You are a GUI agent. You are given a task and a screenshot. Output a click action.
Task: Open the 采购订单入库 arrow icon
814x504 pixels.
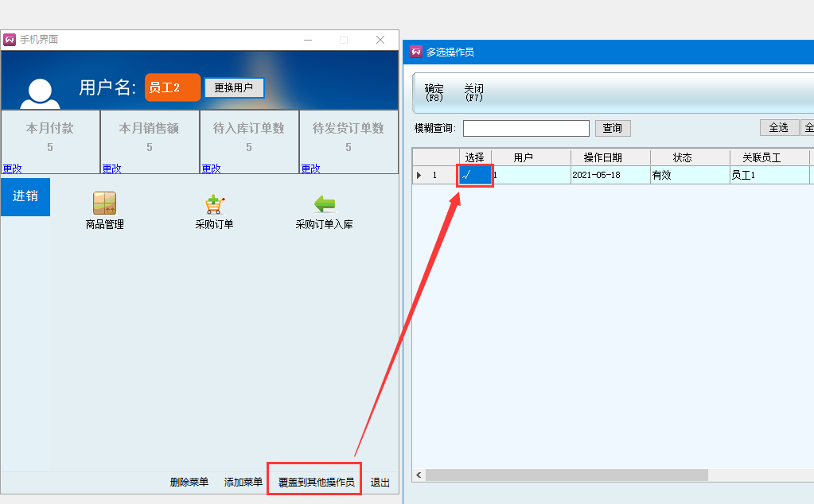tap(324, 204)
